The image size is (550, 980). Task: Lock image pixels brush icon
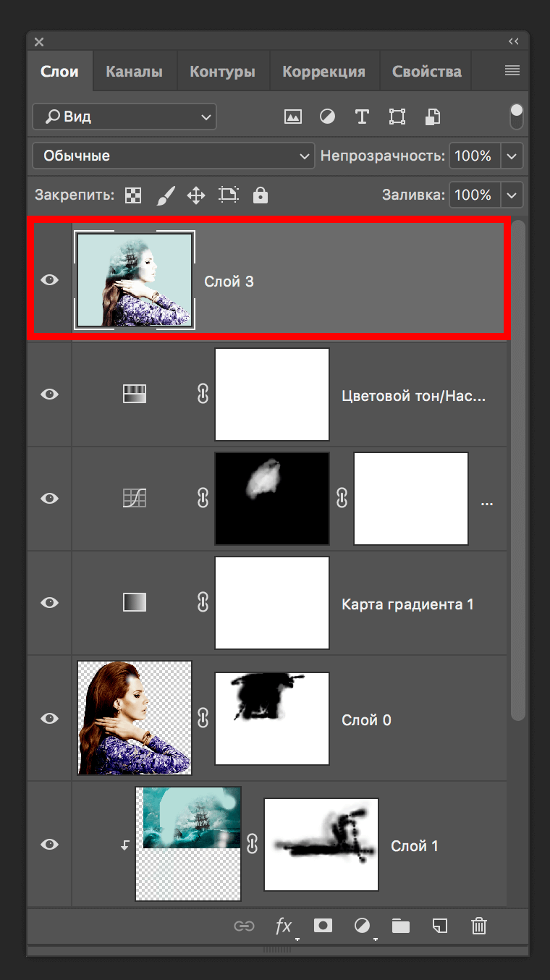(166, 195)
